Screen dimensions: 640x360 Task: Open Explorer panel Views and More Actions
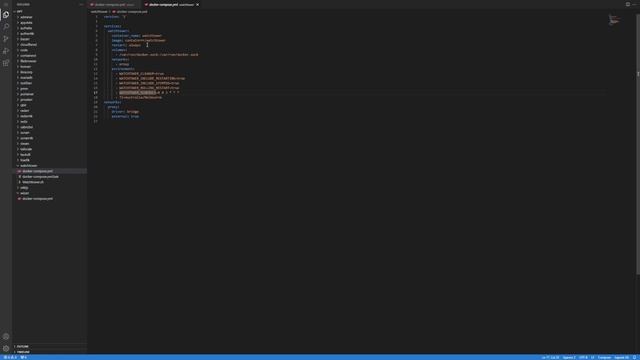point(81,4)
